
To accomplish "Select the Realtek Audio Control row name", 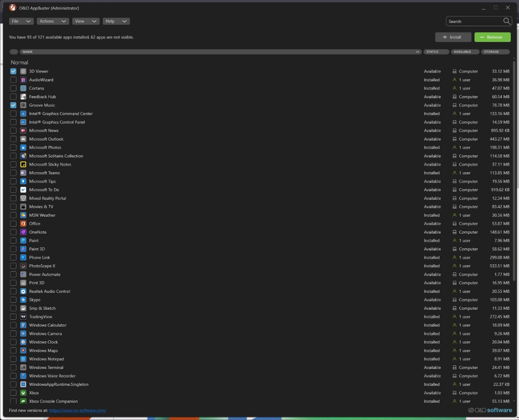I will click(x=49, y=292).
